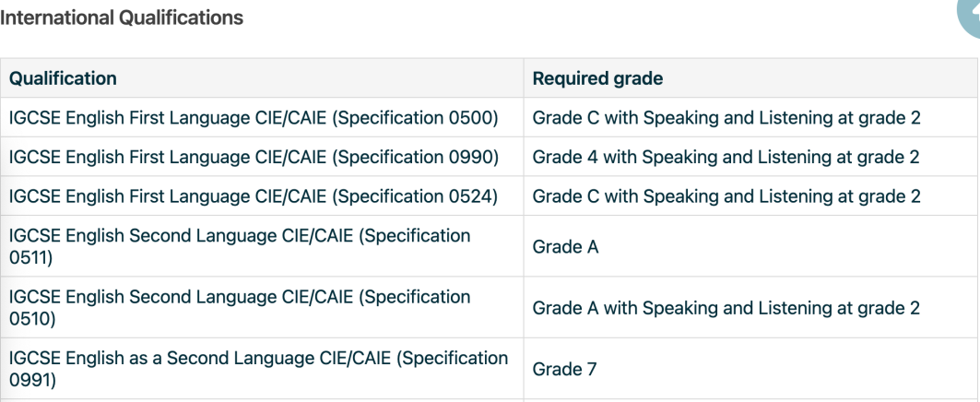Image resolution: width=980 pixels, height=402 pixels.
Task: Select the International Qualifications heading
Action: coord(122,18)
